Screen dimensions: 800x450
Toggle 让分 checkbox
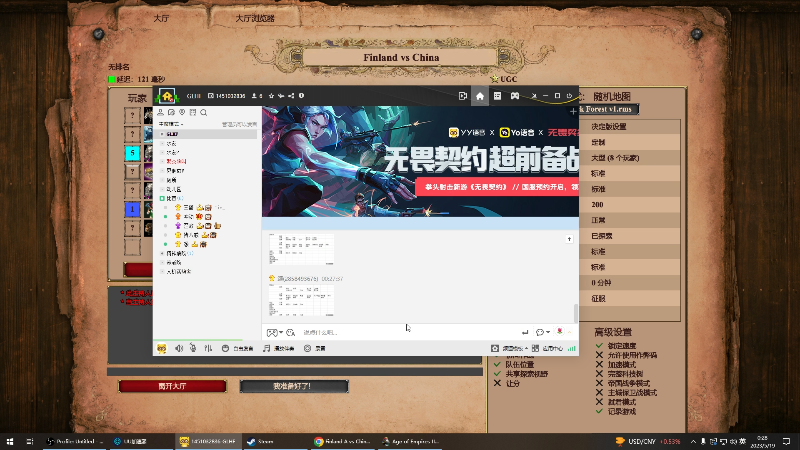pyautogui.click(x=497, y=383)
